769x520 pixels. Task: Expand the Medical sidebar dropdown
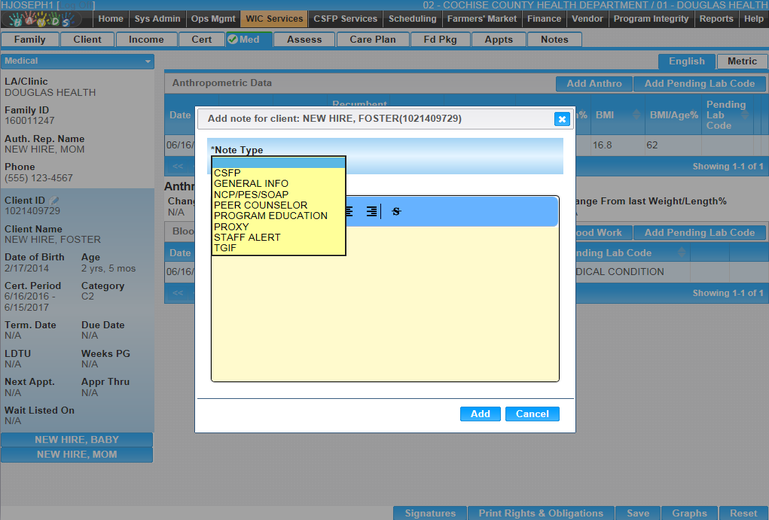148,61
